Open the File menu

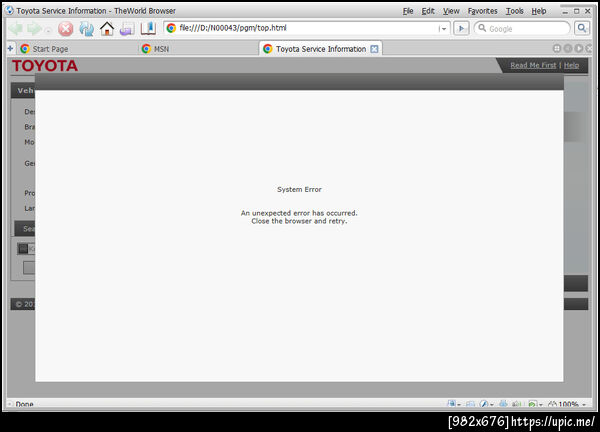[408, 11]
